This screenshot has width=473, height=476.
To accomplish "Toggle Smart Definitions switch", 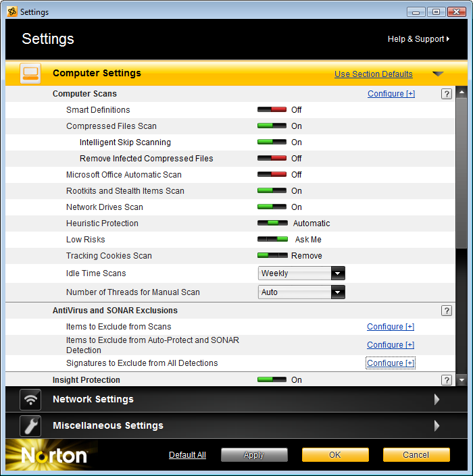I will pos(272,109).
